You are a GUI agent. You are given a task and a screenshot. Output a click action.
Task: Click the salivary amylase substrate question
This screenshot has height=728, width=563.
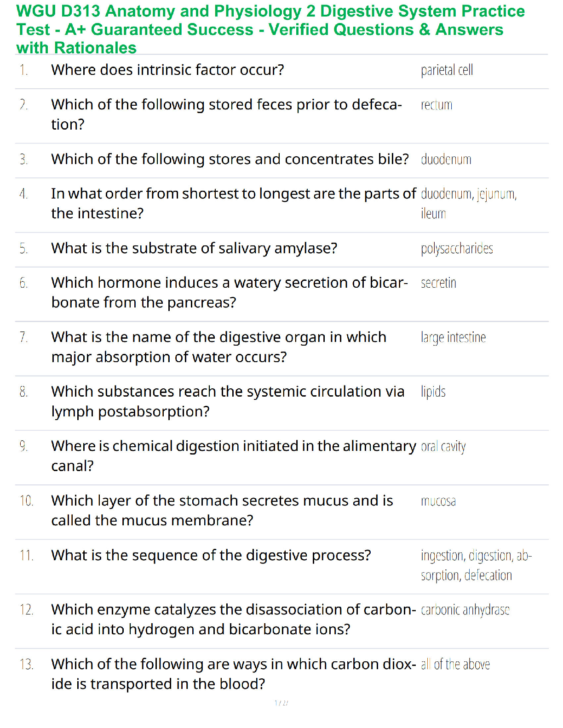click(x=194, y=248)
